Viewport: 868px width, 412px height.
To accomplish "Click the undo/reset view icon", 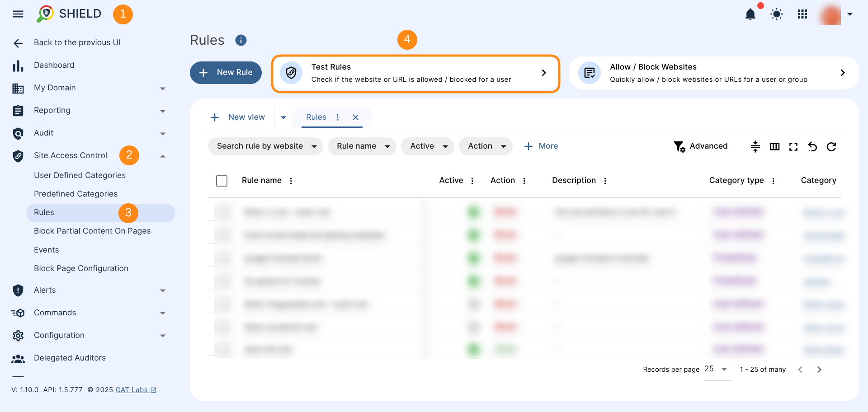I will tap(812, 147).
